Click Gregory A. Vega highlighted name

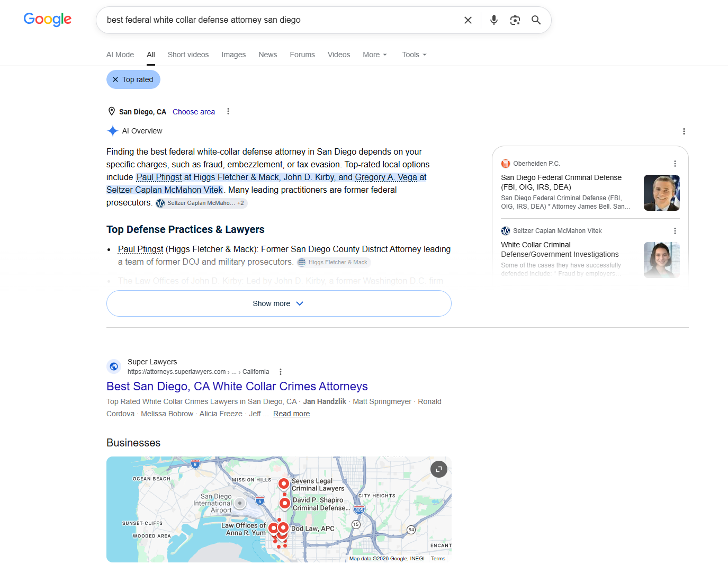386,177
